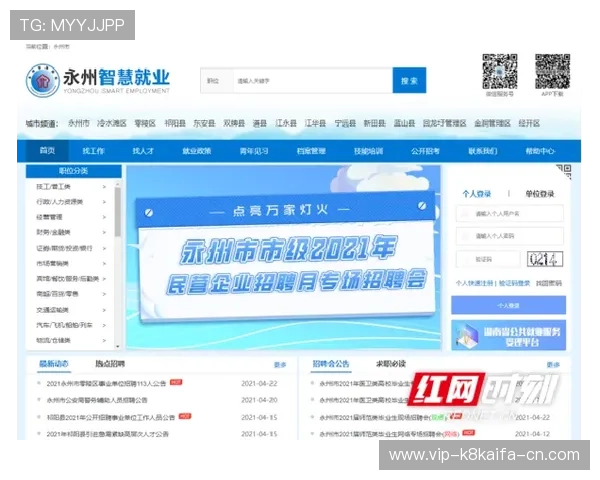Switch to 招聘会公告 tab
The image size is (600, 480).
pyautogui.click(x=331, y=364)
